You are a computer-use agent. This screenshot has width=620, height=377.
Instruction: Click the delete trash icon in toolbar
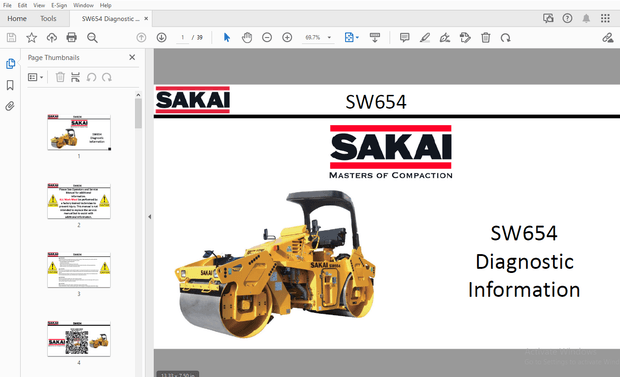(x=486, y=38)
